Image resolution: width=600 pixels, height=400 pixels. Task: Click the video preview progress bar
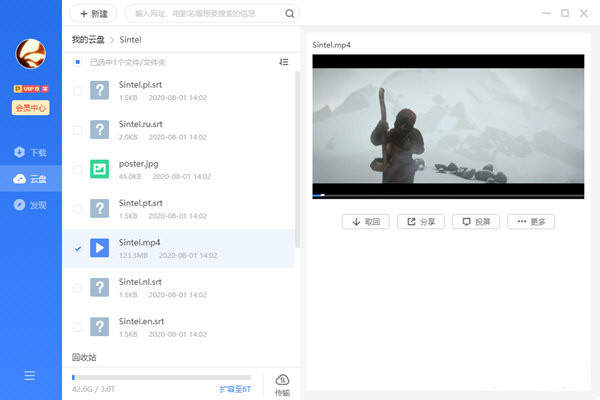coord(448,195)
